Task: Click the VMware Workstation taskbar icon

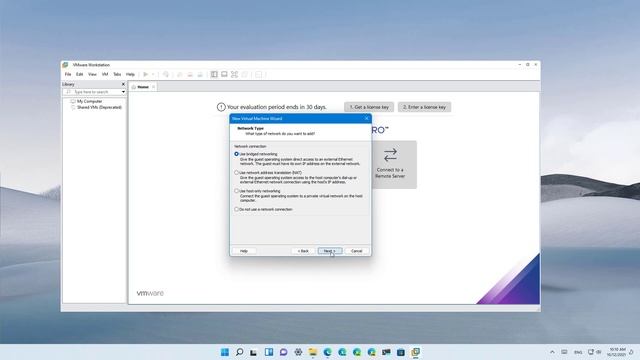Action: tap(416, 352)
